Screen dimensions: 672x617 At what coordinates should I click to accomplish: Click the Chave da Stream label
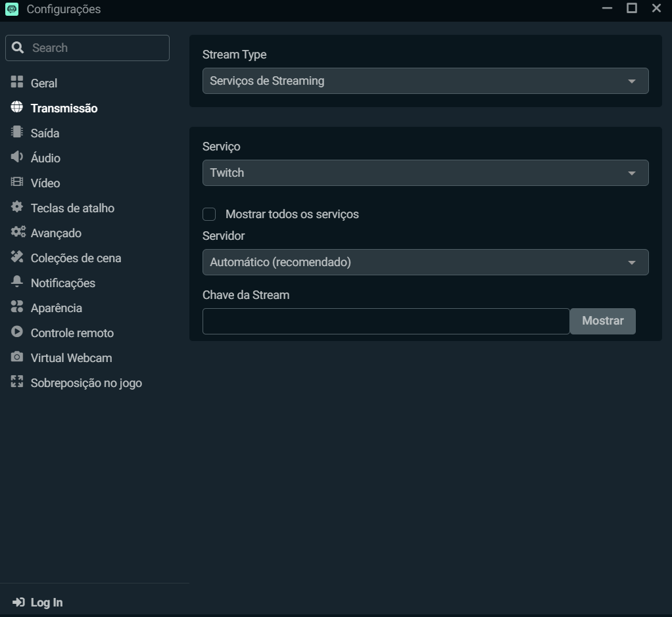coord(246,295)
